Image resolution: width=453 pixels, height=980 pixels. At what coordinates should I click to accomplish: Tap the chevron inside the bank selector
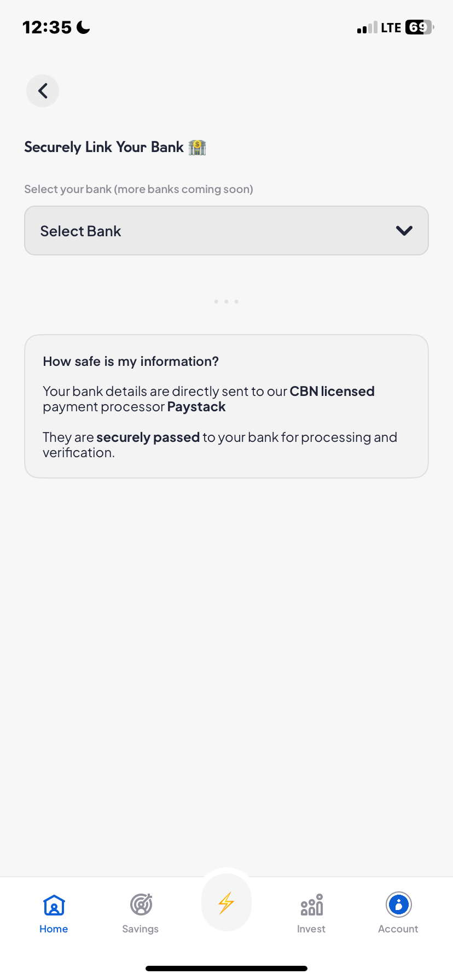coord(404,230)
